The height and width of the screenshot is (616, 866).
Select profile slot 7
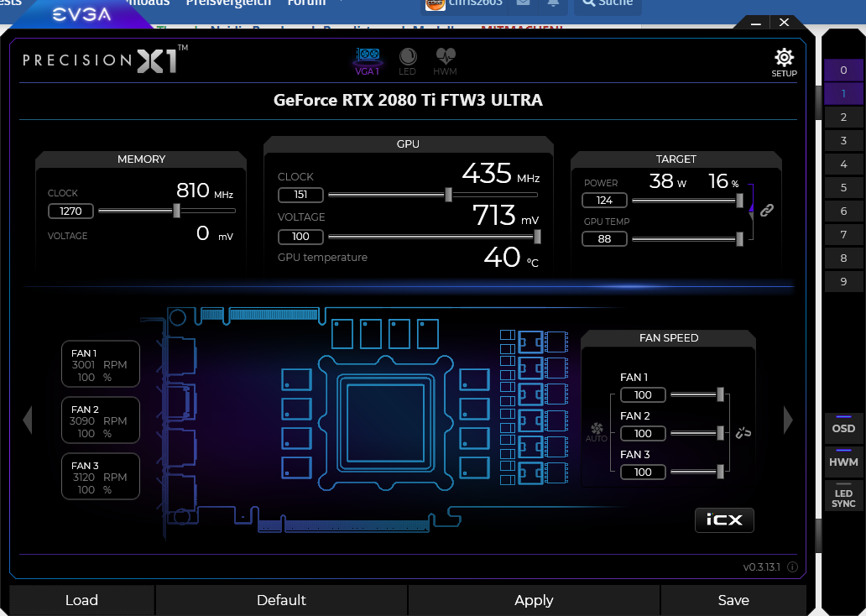tap(843, 234)
